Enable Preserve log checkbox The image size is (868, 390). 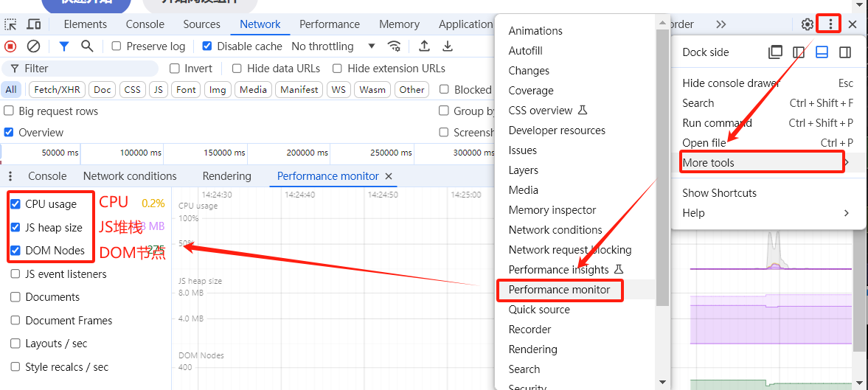point(117,46)
